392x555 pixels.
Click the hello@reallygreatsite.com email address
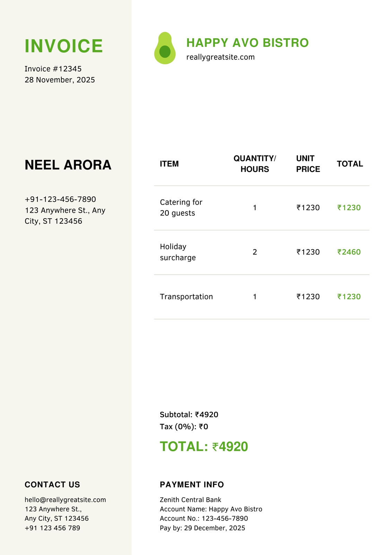tap(65, 500)
